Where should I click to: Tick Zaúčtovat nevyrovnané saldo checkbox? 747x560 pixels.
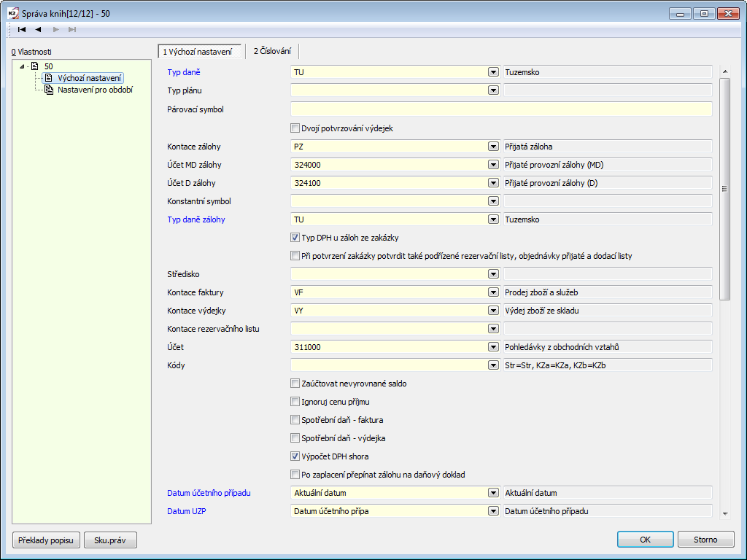pos(295,384)
